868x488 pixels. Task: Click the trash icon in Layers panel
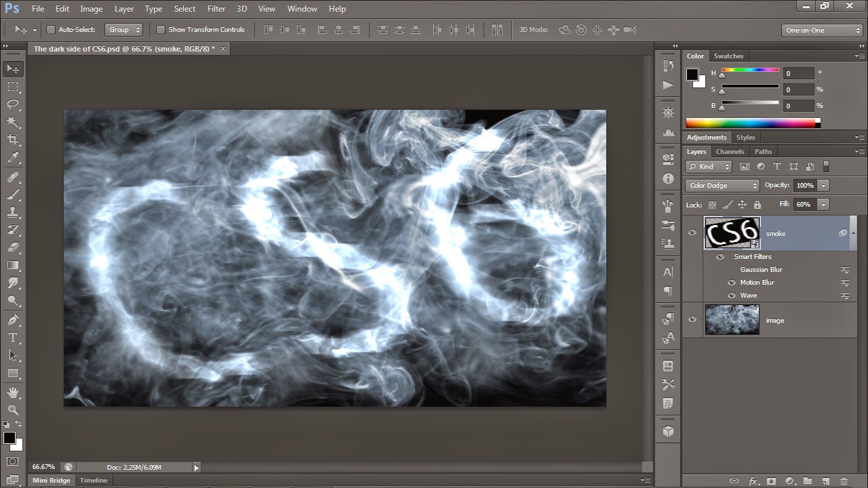(844, 481)
